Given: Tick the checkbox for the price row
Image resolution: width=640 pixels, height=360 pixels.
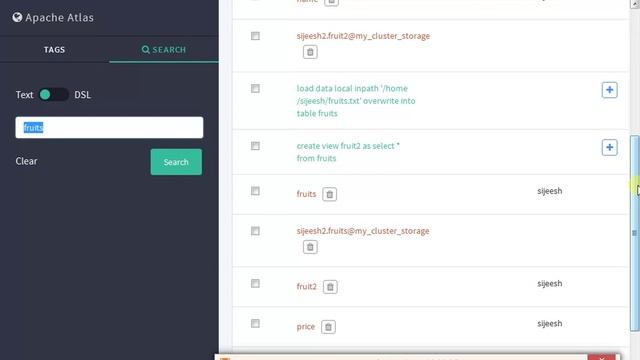Looking at the screenshot, I should pyautogui.click(x=255, y=324).
